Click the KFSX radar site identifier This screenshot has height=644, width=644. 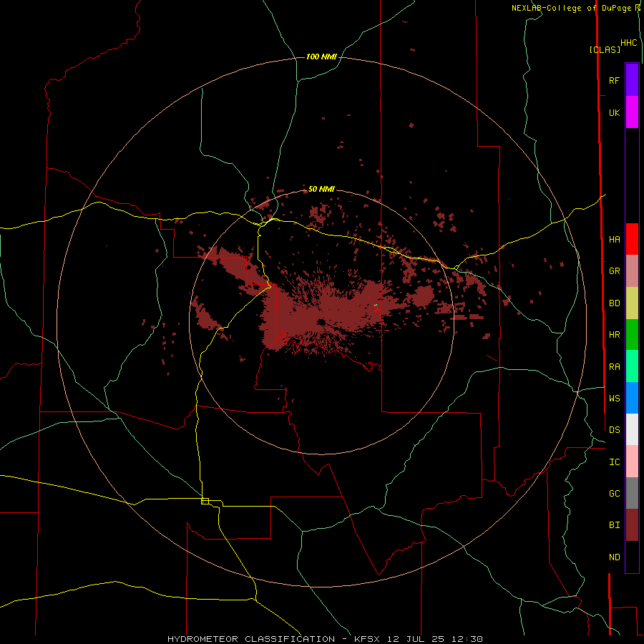368,639
